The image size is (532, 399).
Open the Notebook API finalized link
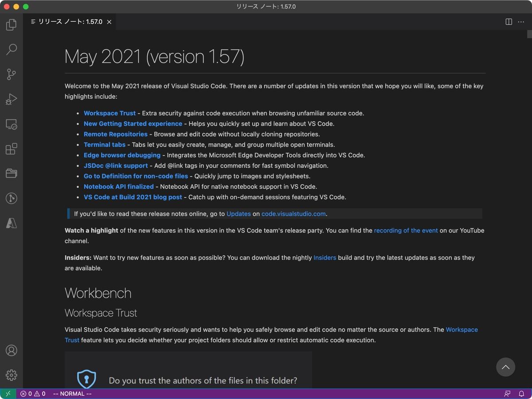coord(119,187)
